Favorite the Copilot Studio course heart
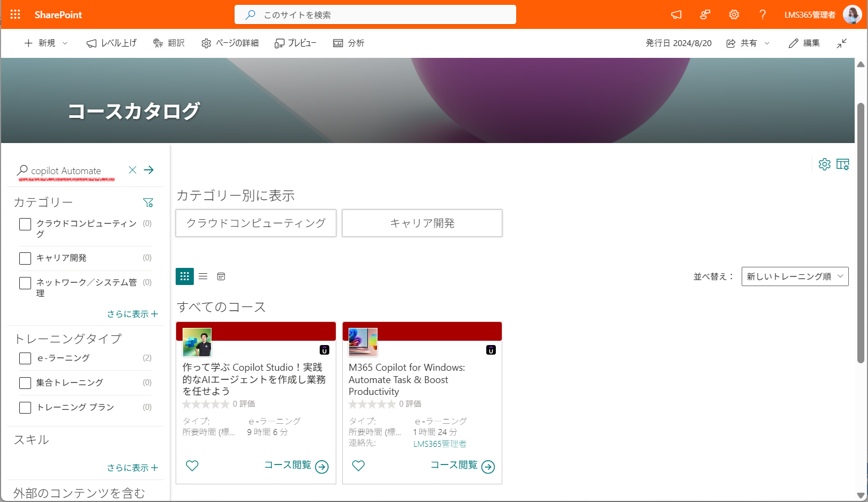The width and height of the screenshot is (868, 502). (192, 466)
